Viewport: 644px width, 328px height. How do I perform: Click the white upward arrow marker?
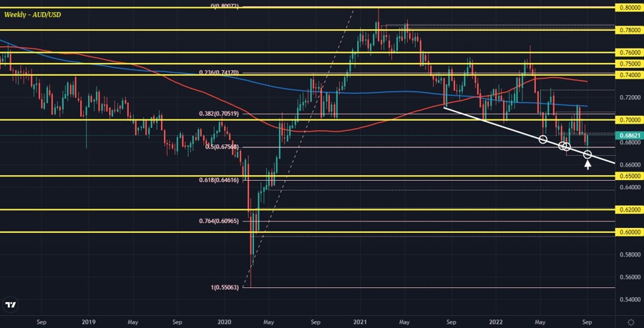coord(588,166)
